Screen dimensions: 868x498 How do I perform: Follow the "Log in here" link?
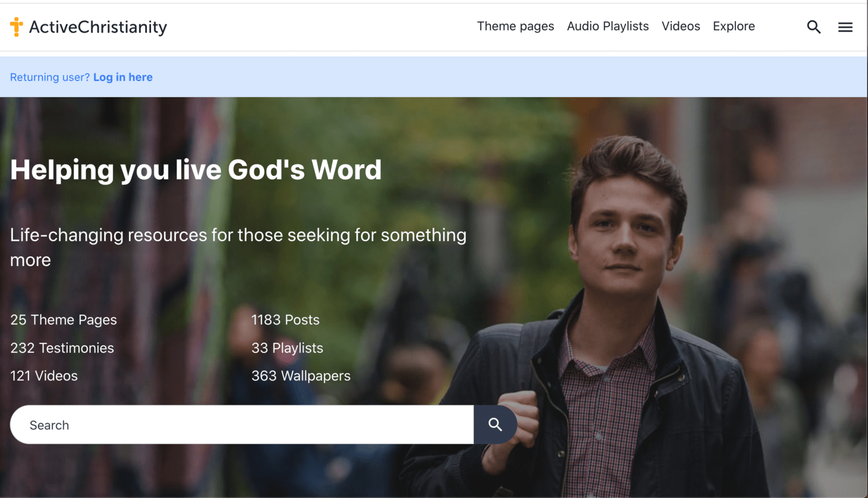(x=123, y=77)
